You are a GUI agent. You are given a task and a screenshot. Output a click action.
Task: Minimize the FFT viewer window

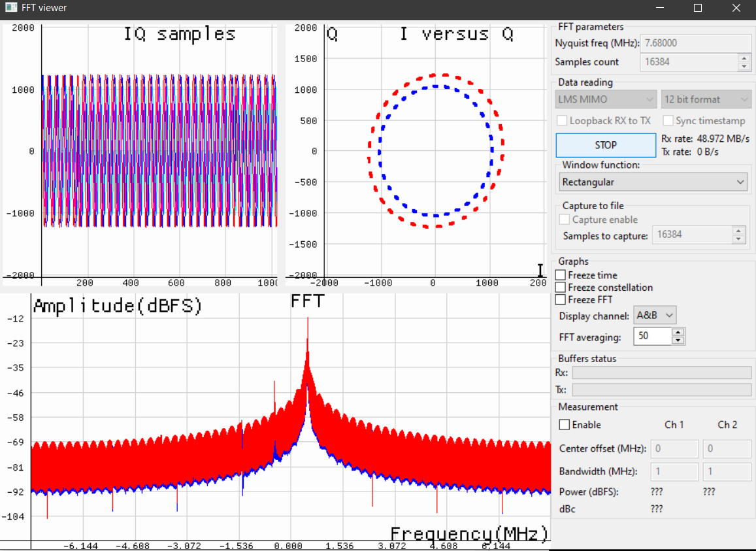pyautogui.click(x=661, y=8)
